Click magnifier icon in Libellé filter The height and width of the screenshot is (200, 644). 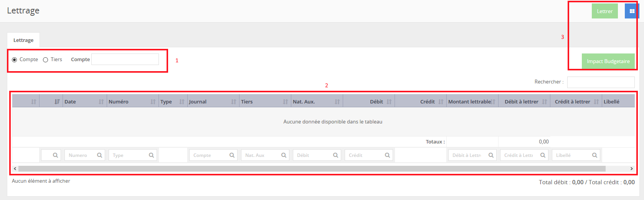(594, 155)
